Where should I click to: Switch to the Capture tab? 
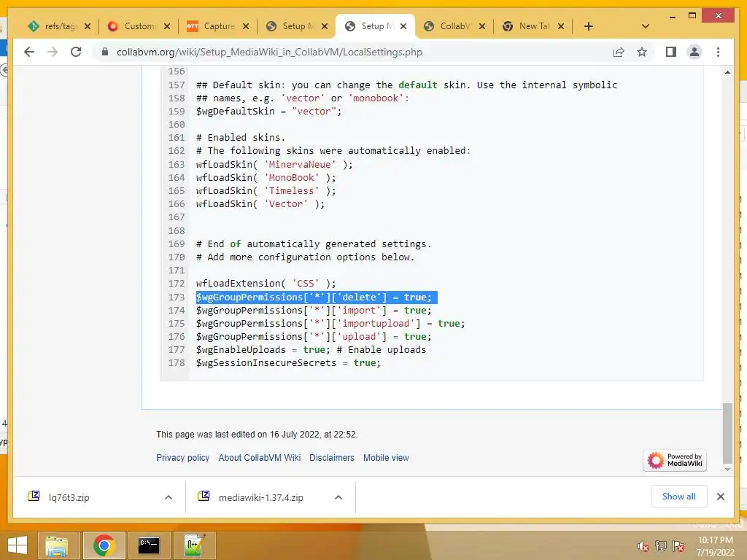click(x=212, y=26)
